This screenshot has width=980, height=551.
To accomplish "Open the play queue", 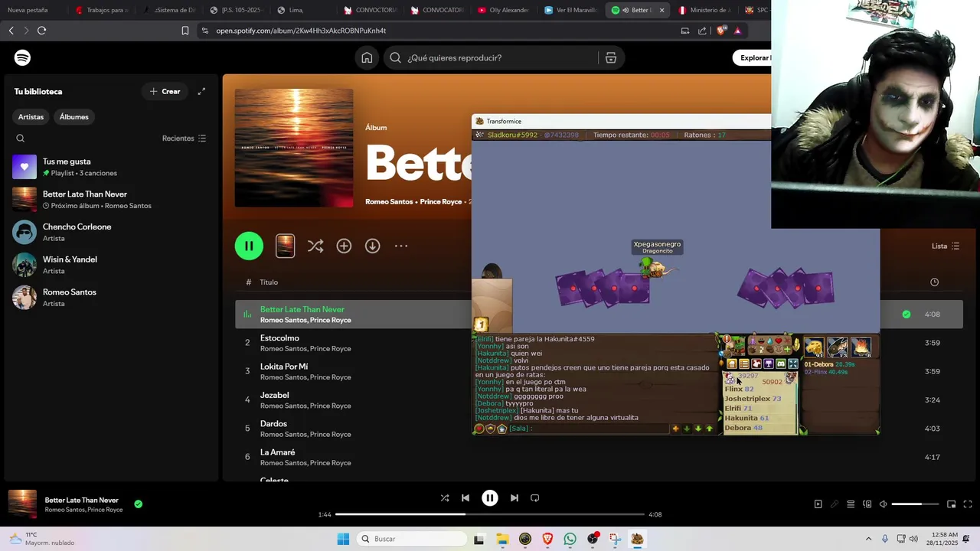I will pyautogui.click(x=851, y=504).
